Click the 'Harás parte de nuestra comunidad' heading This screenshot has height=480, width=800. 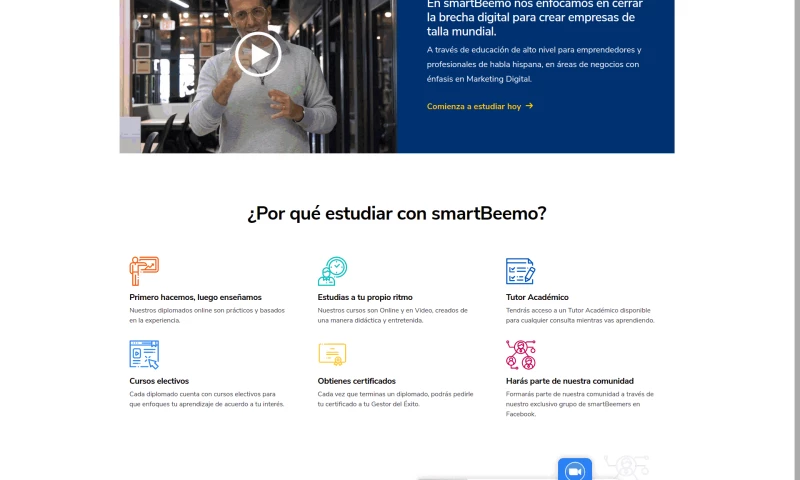click(569, 381)
